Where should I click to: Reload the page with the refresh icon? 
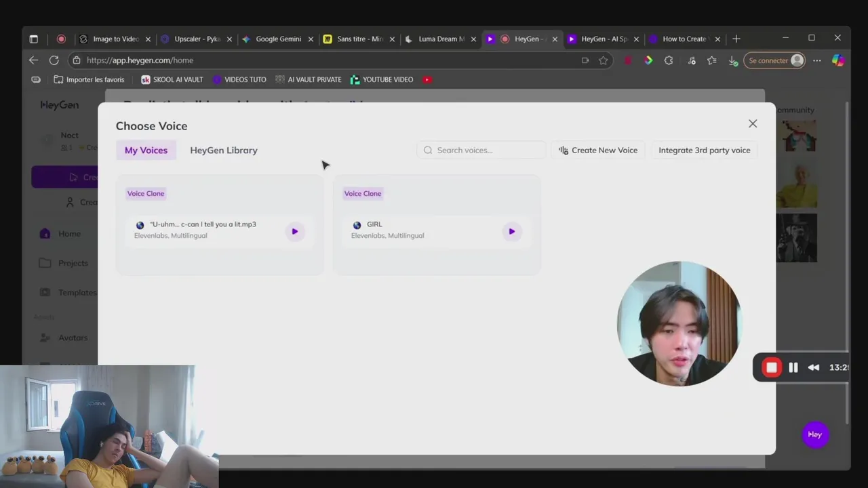click(54, 60)
